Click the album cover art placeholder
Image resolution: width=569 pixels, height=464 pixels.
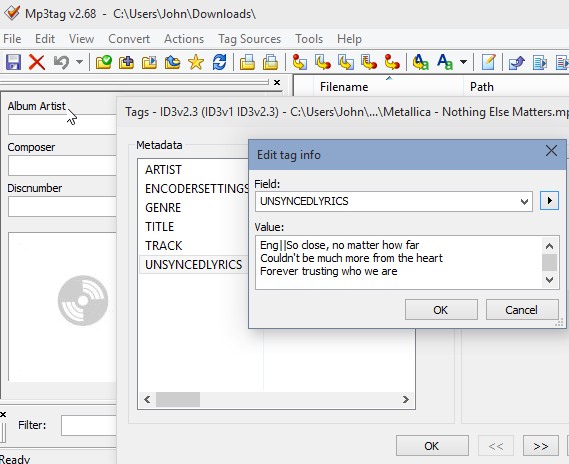(x=62, y=307)
